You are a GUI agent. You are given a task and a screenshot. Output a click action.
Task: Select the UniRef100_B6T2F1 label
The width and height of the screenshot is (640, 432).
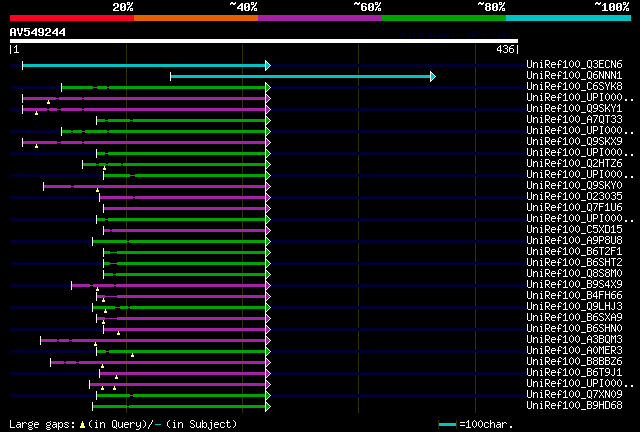point(574,252)
